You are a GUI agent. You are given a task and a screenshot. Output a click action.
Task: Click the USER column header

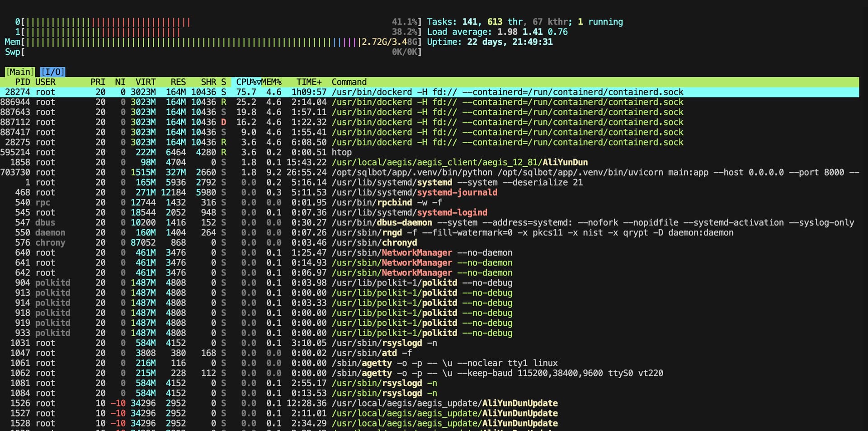point(45,82)
